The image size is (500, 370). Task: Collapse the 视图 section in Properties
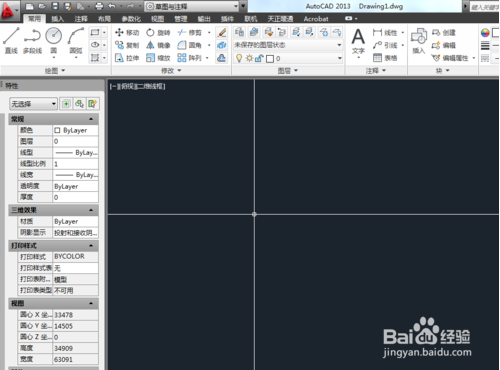point(91,303)
